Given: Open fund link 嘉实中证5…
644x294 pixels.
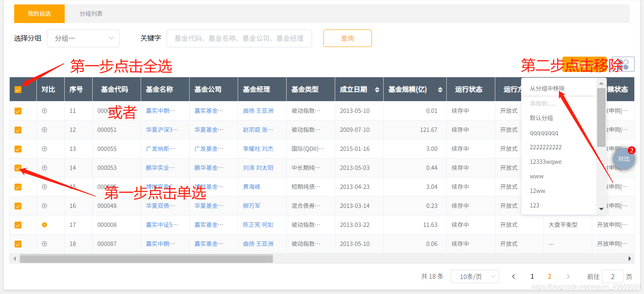Looking at the screenshot, I should [x=162, y=225].
